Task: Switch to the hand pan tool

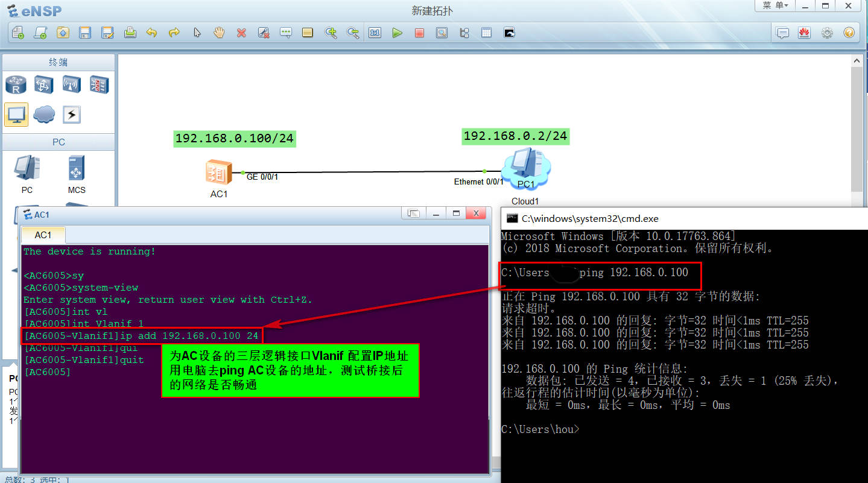Action: click(x=218, y=33)
